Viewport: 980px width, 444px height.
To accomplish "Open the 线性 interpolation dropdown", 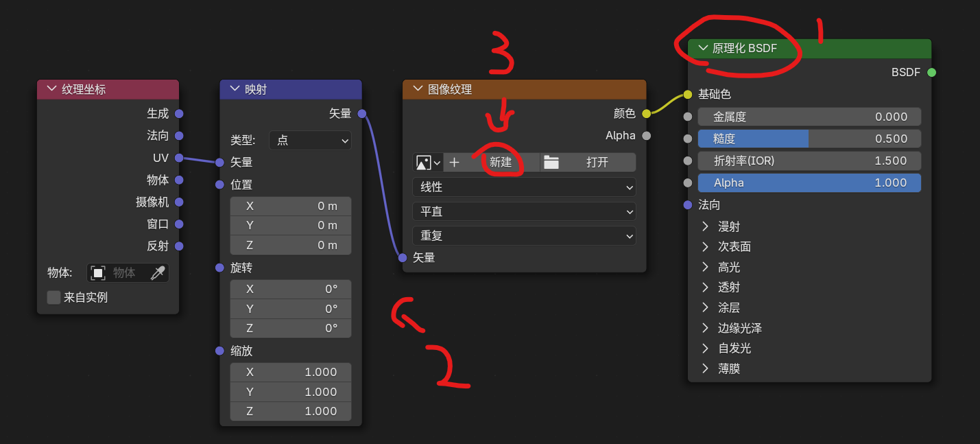I will (x=524, y=187).
